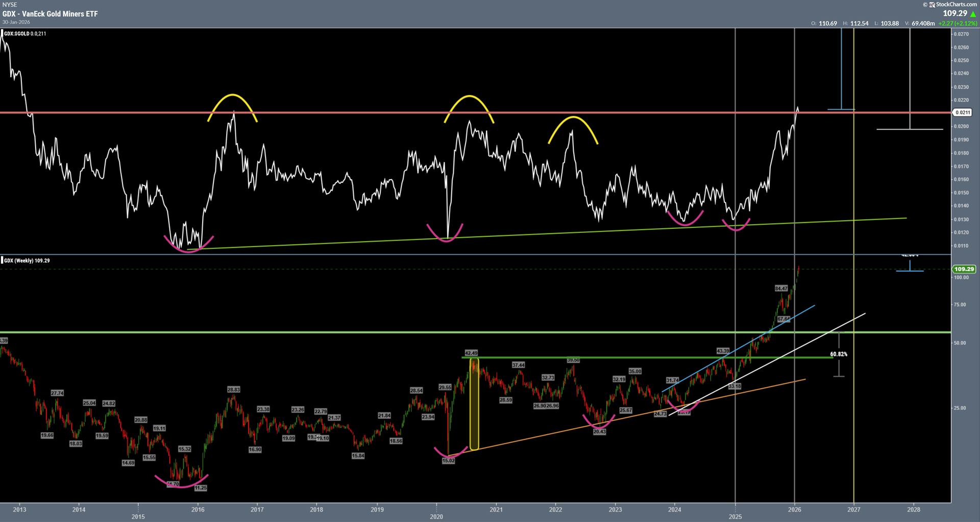Click the 60.82% measurement label
Viewport: 980px width, 522px height.
(x=839, y=354)
